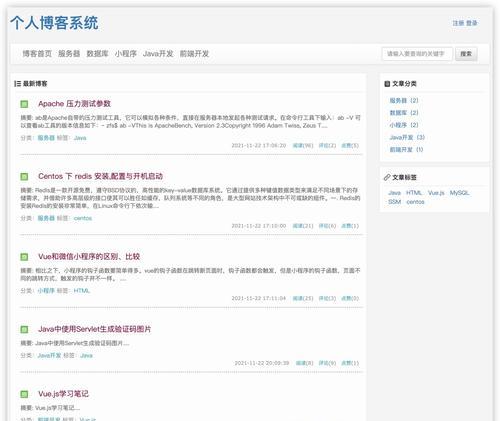Click 阅读(8) on the Java Servlet post
The width and height of the screenshot is (500, 421).
pos(304,363)
